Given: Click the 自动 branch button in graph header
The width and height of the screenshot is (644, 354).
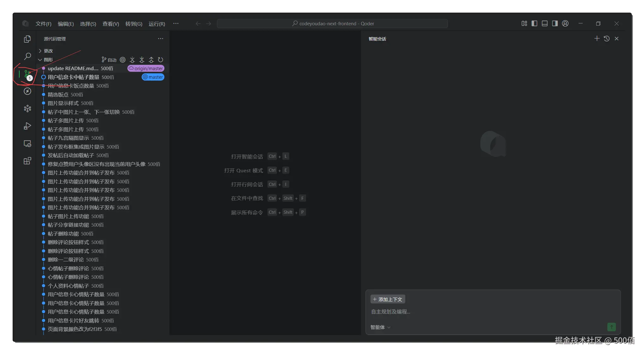Looking at the screenshot, I should 109,60.
